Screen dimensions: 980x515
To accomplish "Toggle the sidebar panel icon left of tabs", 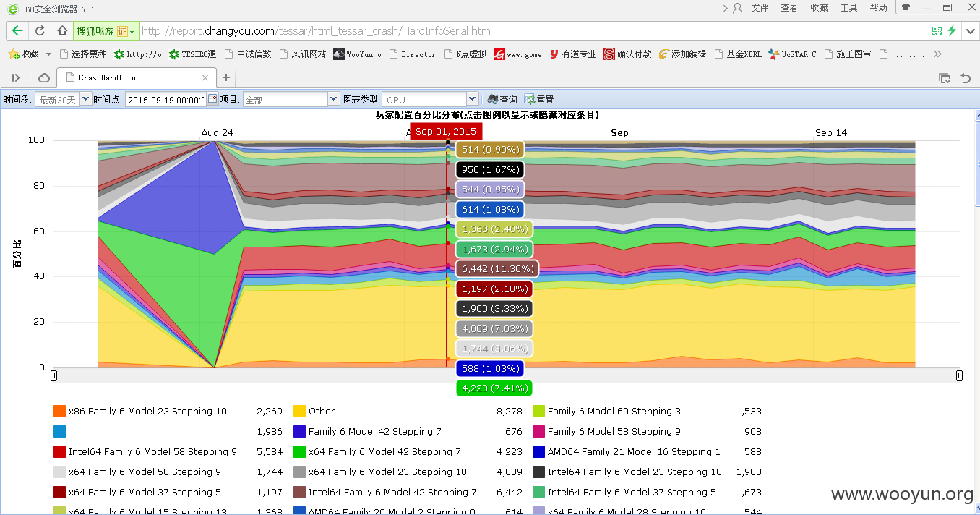I will [16, 77].
